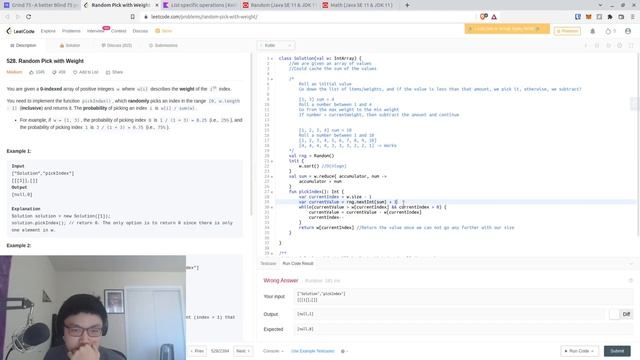Switch to the Testcase tab
640x360 pixels.
tap(268, 264)
